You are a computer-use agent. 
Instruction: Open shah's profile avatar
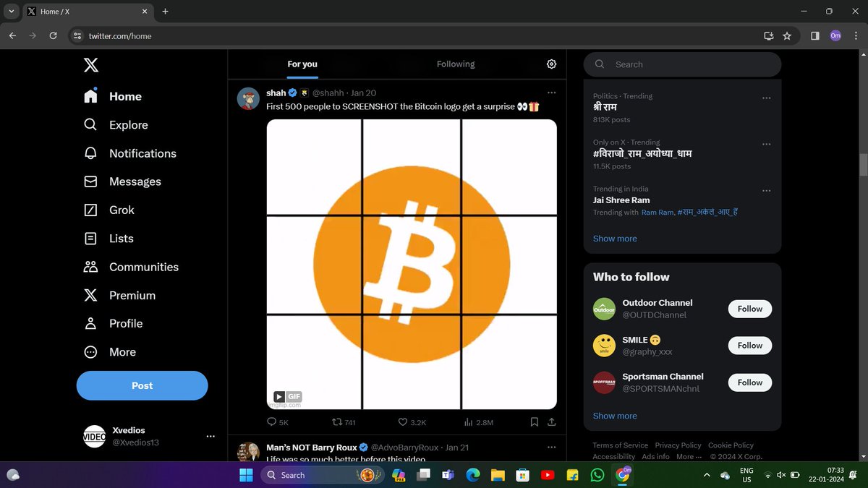click(248, 98)
